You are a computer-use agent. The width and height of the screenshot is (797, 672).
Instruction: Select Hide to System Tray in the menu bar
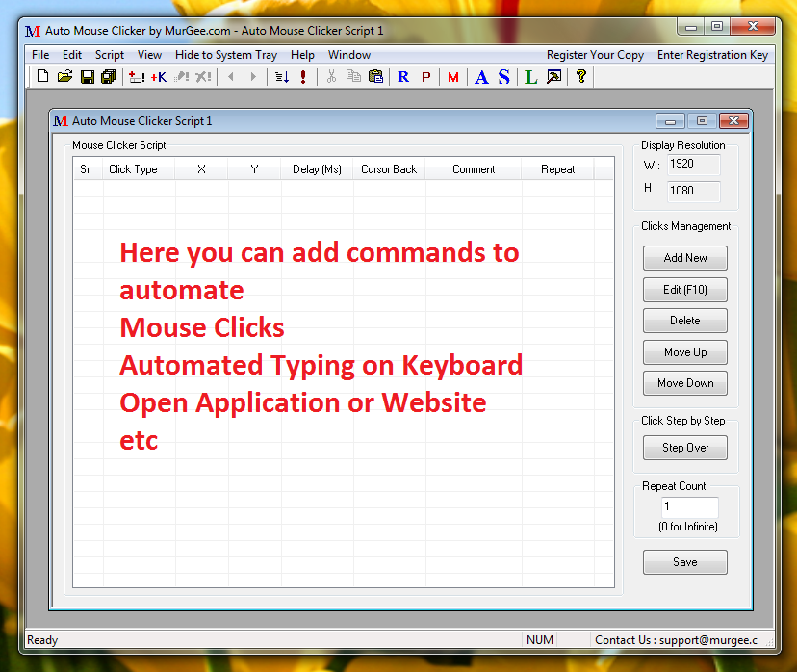tap(225, 55)
